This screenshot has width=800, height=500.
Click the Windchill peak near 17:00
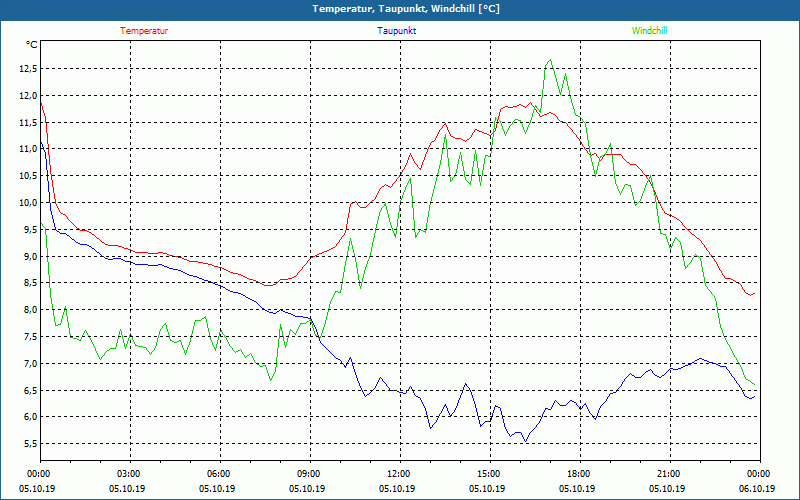550,60
